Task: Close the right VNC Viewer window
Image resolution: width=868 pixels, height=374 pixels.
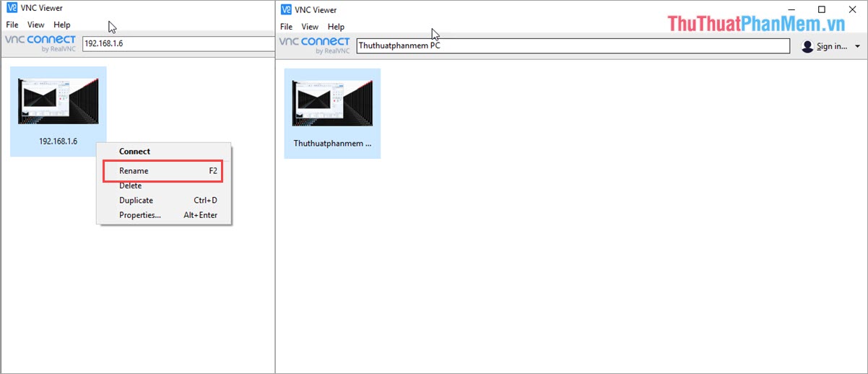Action: click(x=853, y=9)
